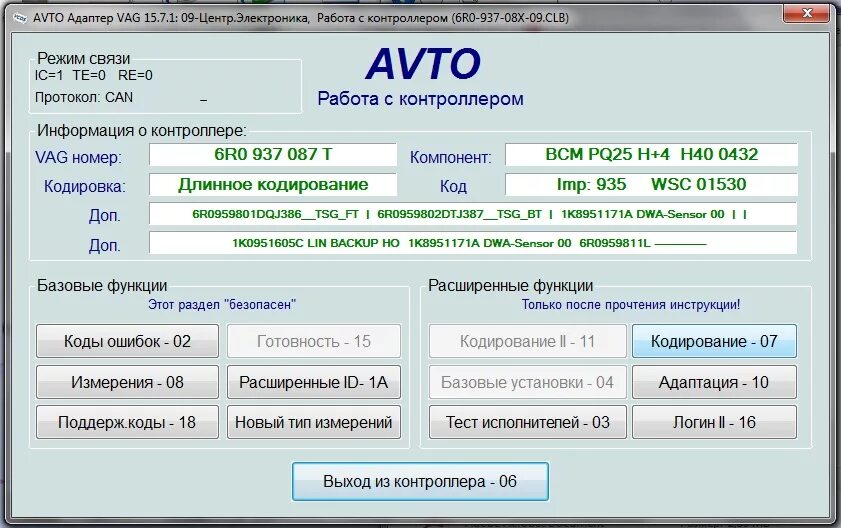Click the Расширенные функции group title
Screen dimensions: 841x528
(511, 285)
